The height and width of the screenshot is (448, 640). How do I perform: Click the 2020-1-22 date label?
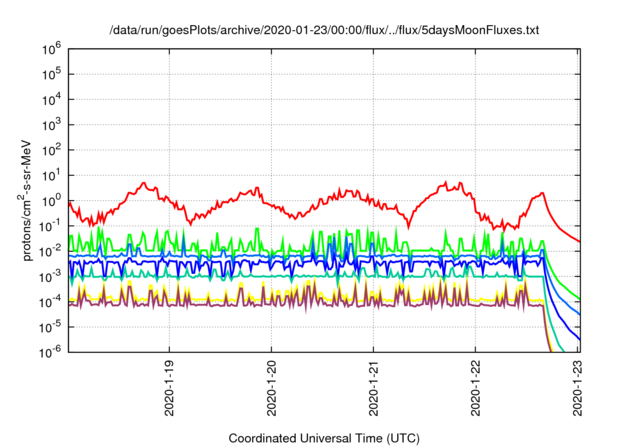tap(476, 388)
